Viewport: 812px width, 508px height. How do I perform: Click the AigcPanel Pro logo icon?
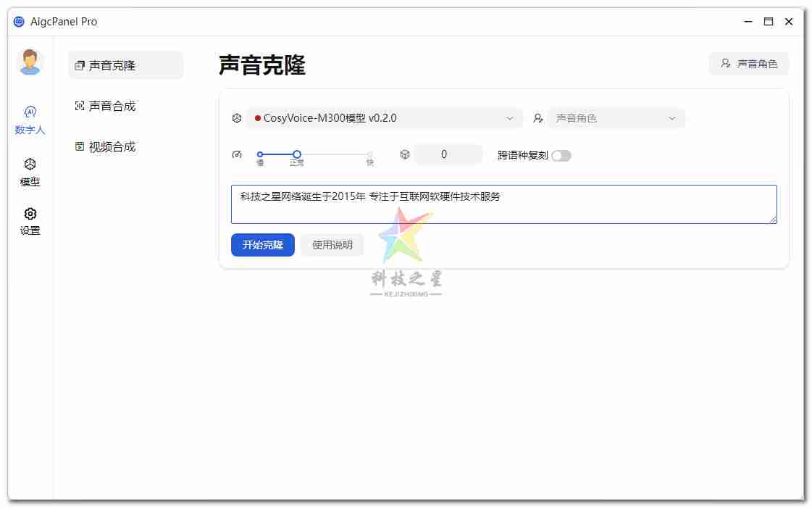click(17, 21)
